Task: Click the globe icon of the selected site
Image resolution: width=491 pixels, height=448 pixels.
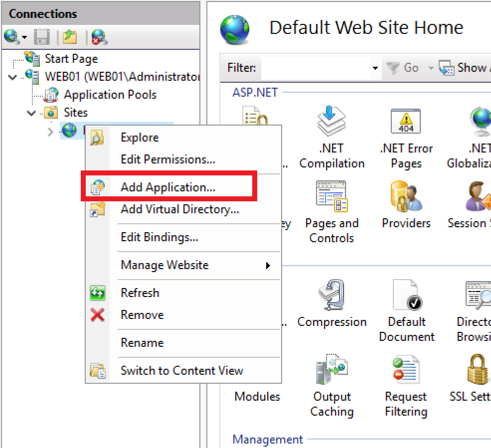Action: pyautogui.click(x=69, y=130)
